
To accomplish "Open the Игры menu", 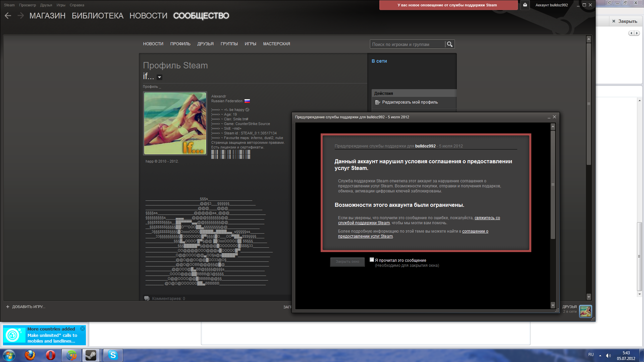I will pos(61,5).
